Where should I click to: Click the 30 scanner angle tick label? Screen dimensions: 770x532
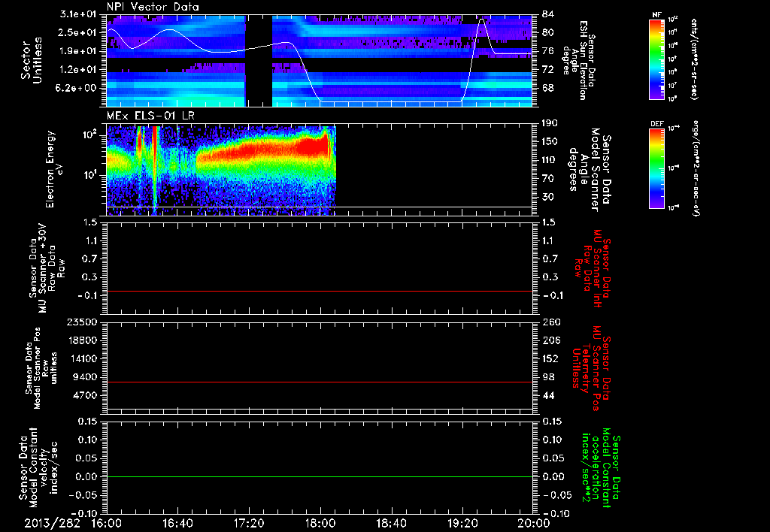548,197
